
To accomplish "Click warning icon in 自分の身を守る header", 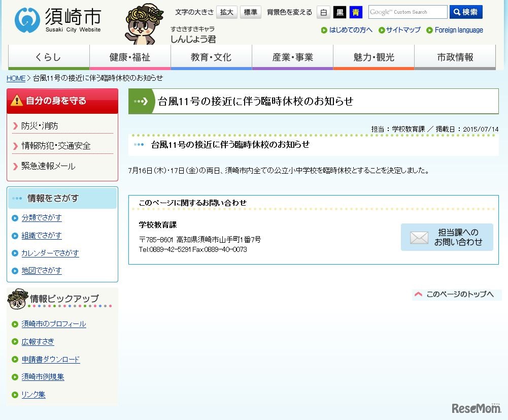I will click(x=17, y=101).
